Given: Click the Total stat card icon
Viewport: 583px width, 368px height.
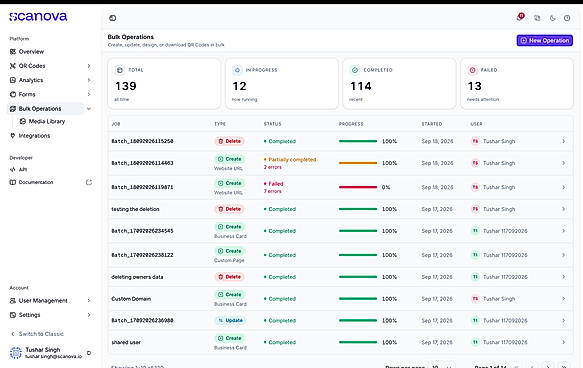Looking at the screenshot, I should tap(119, 70).
